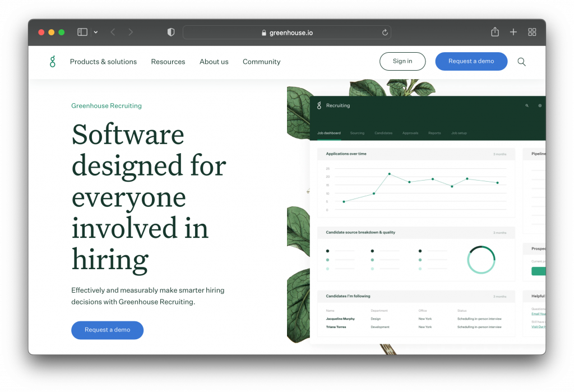The width and height of the screenshot is (574, 392).
Task: Click the peak data point on applications chart
Action: click(x=389, y=174)
